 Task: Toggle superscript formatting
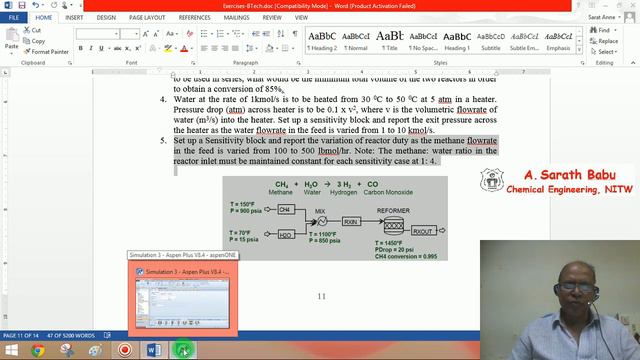pyautogui.click(x=138, y=49)
